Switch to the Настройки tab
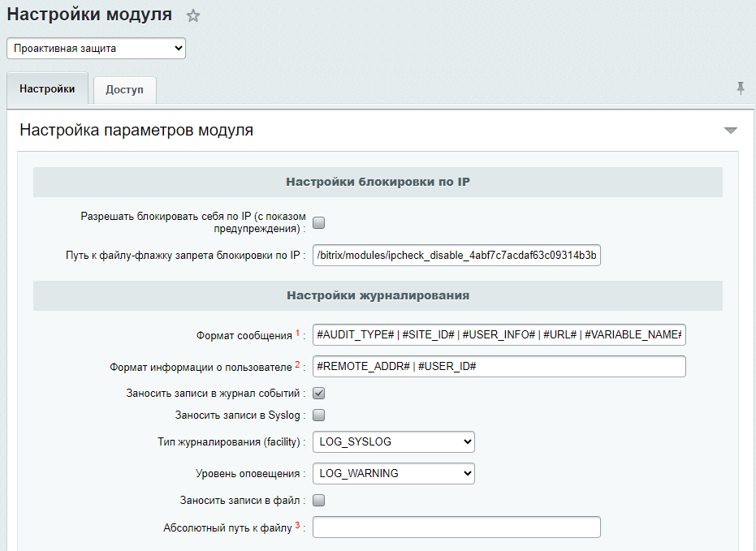This screenshot has width=756, height=551. (47, 88)
